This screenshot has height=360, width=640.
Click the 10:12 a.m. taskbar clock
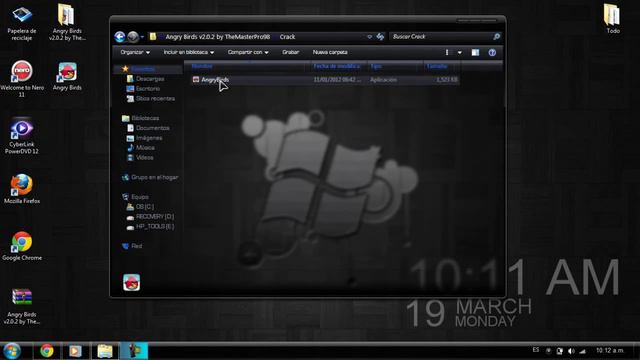tap(610, 350)
